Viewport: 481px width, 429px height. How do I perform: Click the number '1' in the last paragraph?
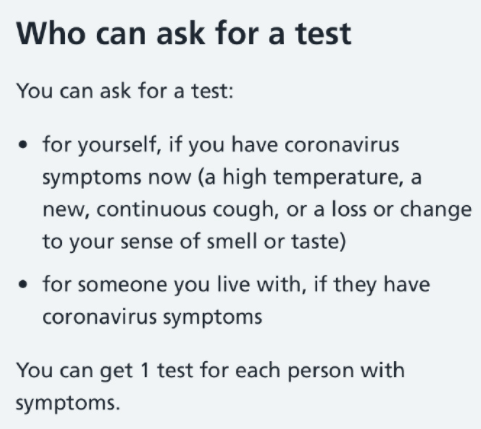tap(145, 370)
